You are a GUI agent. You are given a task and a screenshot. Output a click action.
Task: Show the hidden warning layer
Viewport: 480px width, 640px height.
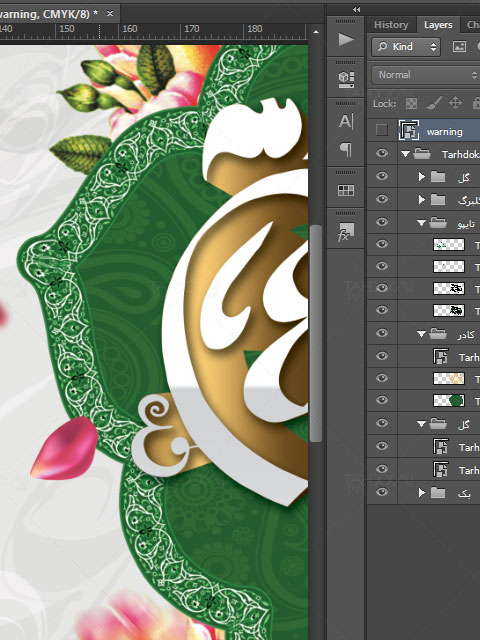[382, 130]
